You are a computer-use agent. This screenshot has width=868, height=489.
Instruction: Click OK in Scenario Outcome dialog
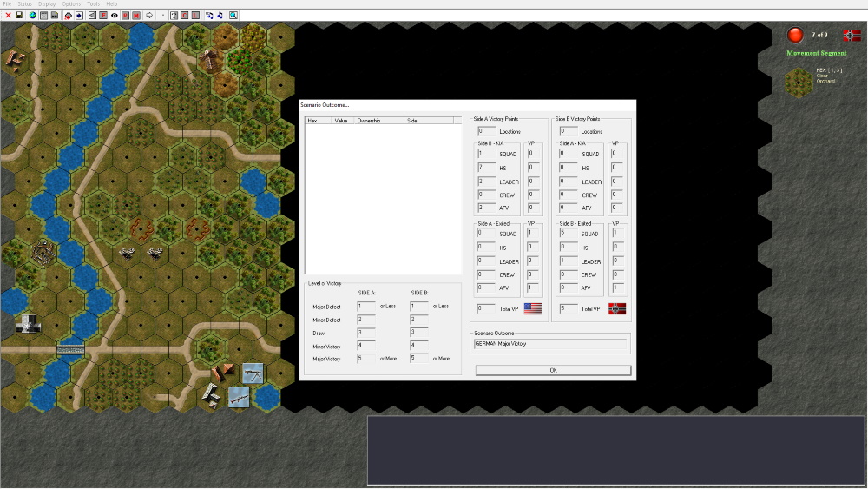point(553,370)
